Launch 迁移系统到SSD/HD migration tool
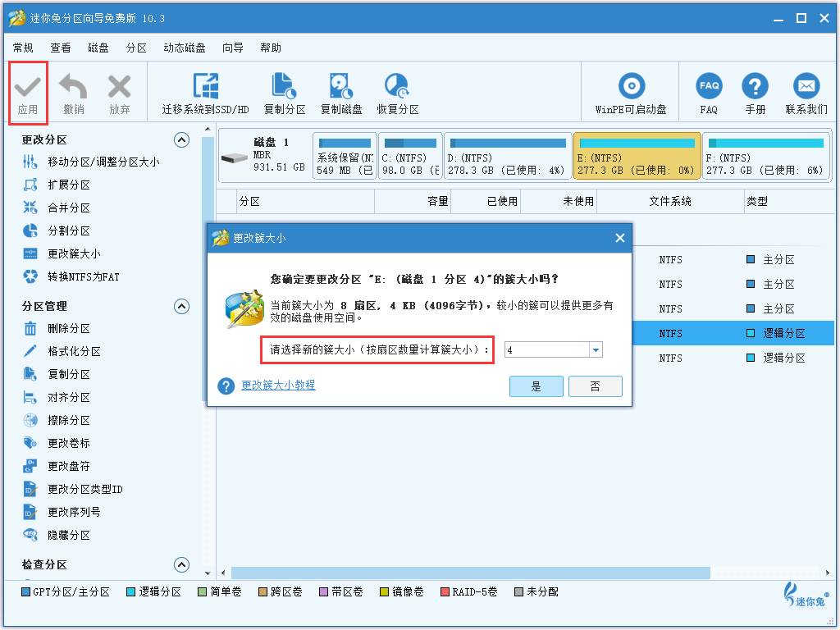 206,94
